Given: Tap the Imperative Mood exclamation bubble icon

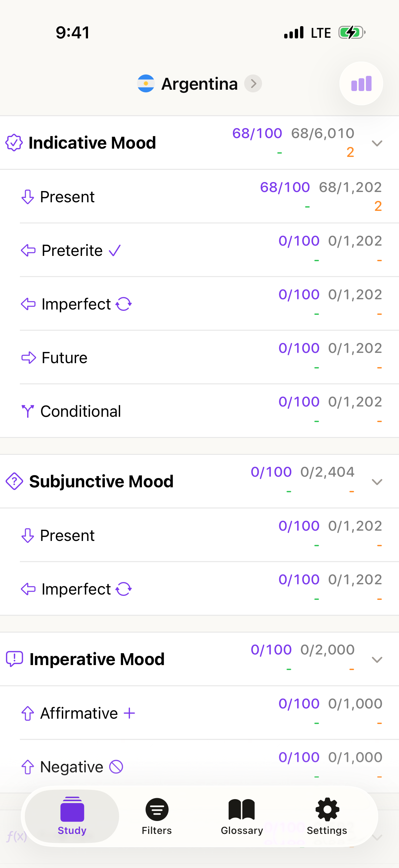Looking at the screenshot, I should [x=15, y=659].
